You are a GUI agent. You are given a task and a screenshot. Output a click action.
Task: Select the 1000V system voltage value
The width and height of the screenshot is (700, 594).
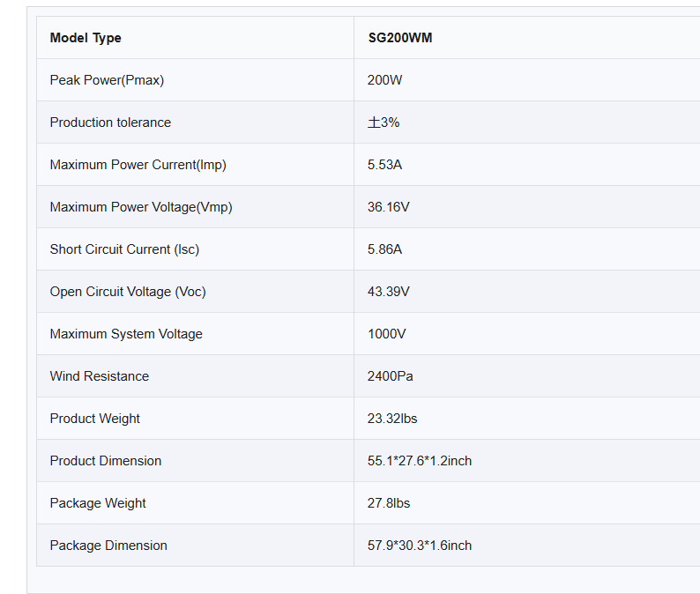385,334
